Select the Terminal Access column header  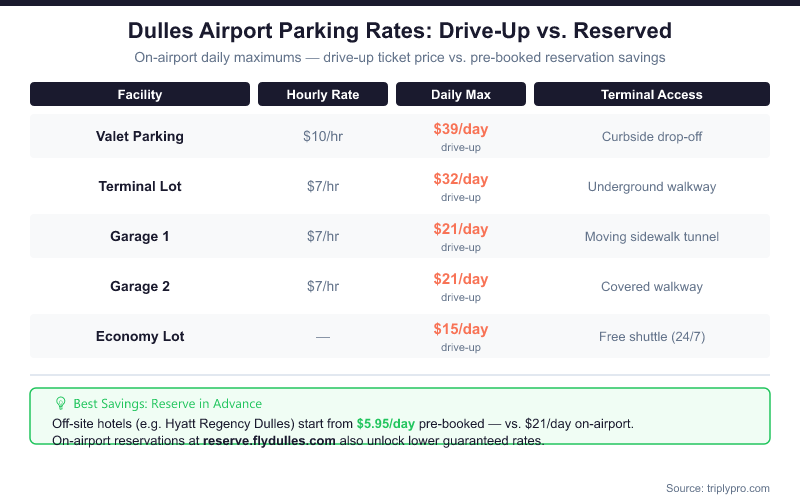[652, 95]
